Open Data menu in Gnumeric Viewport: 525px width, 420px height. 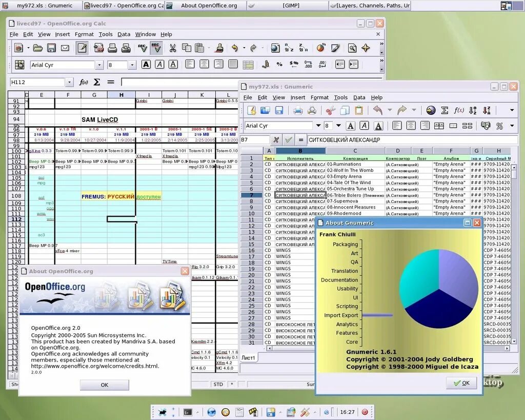tap(359, 97)
